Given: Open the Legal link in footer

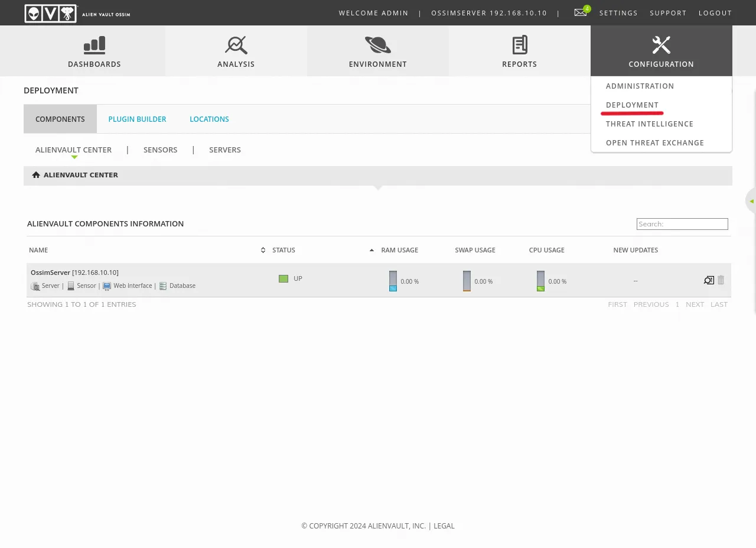Looking at the screenshot, I should point(444,526).
